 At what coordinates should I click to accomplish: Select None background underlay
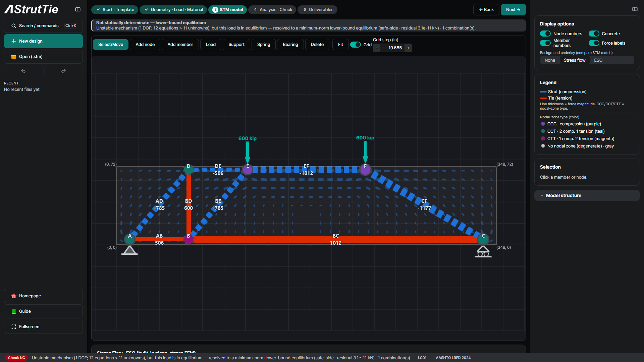pyautogui.click(x=550, y=60)
